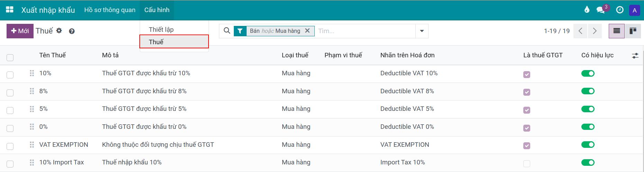Toggle active switch for 5% tax
Screen dimensions: 644x172
(x=588, y=109)
